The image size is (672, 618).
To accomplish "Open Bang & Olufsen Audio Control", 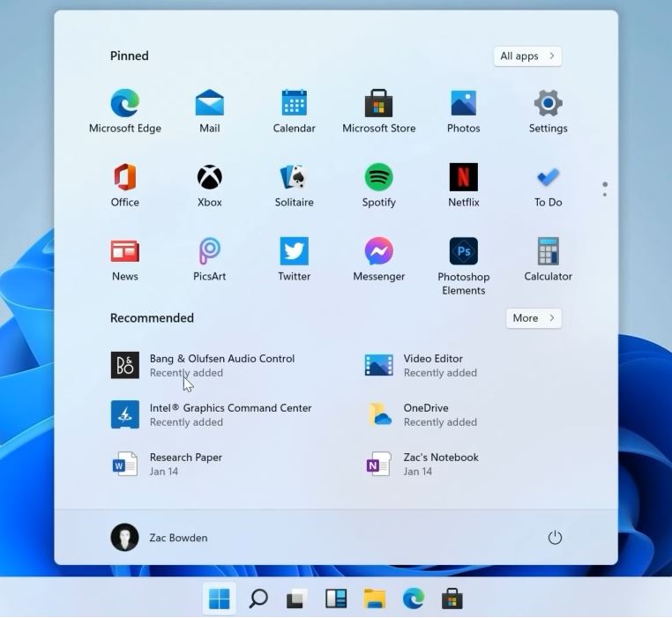I will pos(203,365).
